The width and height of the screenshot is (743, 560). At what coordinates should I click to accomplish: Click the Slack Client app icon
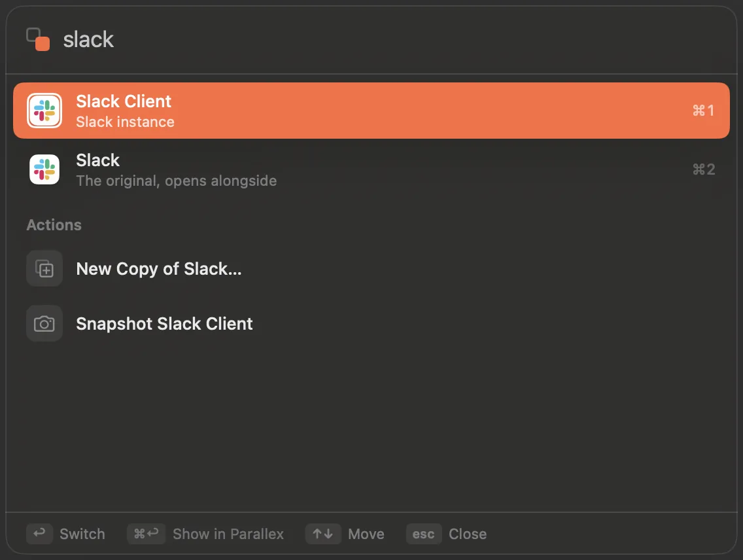coord(44,111)
